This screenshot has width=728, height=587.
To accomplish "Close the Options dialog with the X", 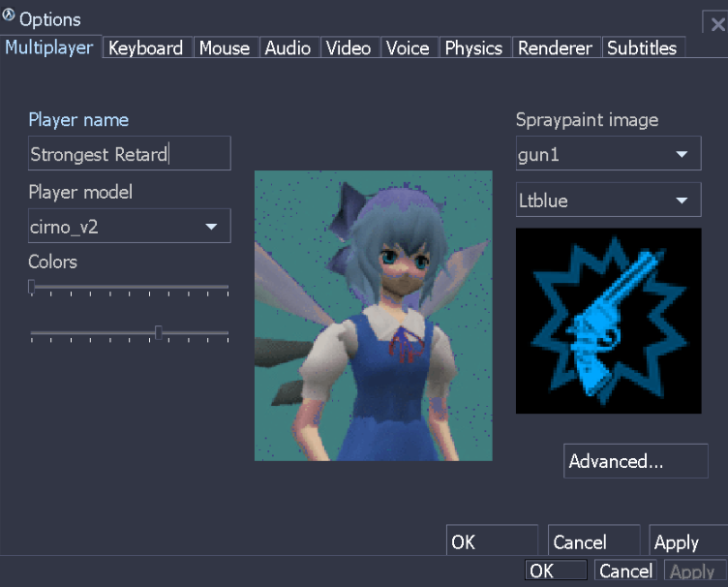I will click(x=716, y=23).
